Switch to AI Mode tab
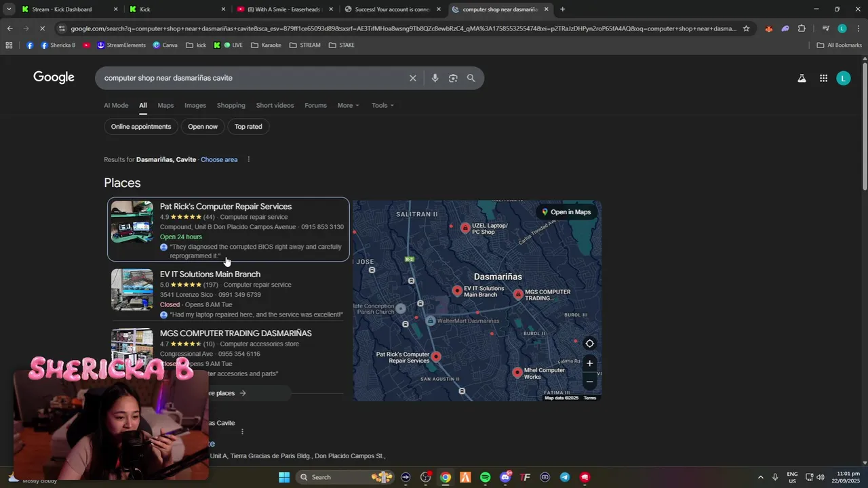 tap(116, 105)
